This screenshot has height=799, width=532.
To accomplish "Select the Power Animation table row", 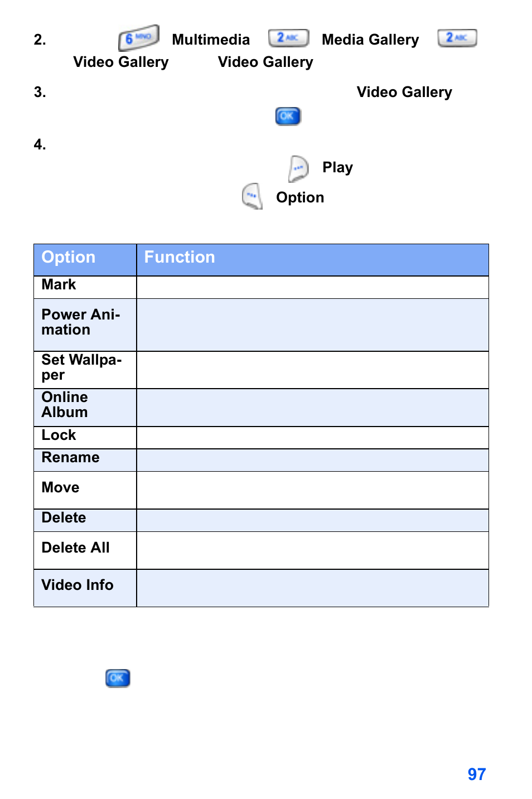I will tap(261, 325).
